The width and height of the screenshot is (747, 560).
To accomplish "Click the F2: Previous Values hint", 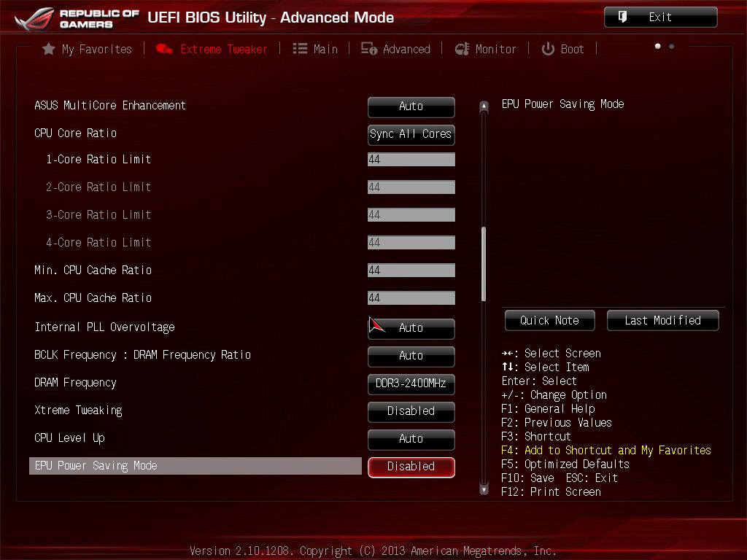I will pos(557,422).
